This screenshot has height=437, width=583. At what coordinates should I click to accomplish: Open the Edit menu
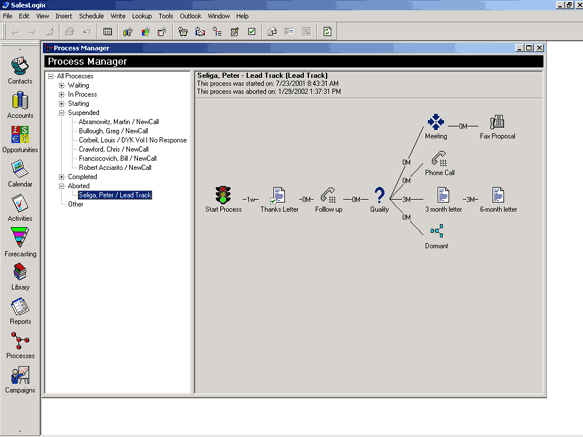pos(24,16)
